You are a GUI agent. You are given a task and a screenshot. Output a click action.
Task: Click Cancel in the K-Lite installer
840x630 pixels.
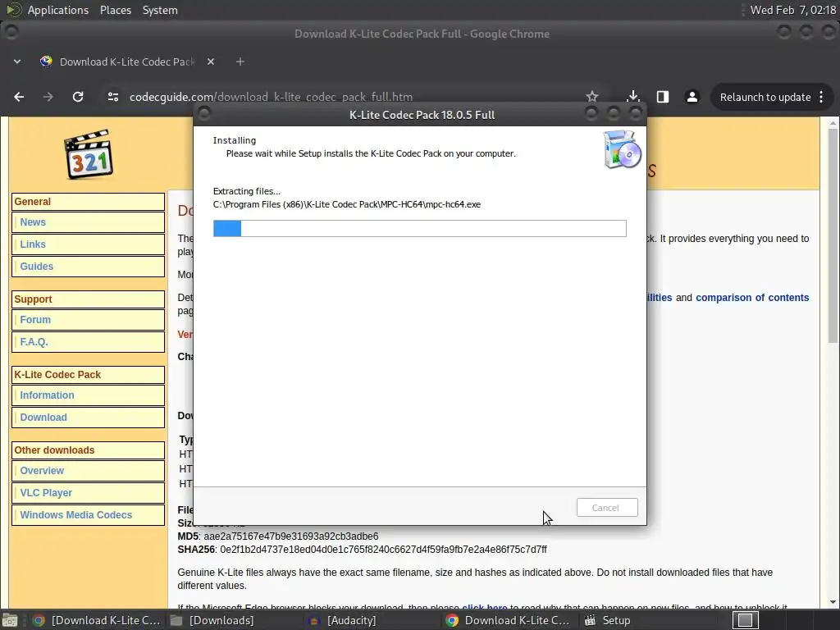tap(607, 507)
